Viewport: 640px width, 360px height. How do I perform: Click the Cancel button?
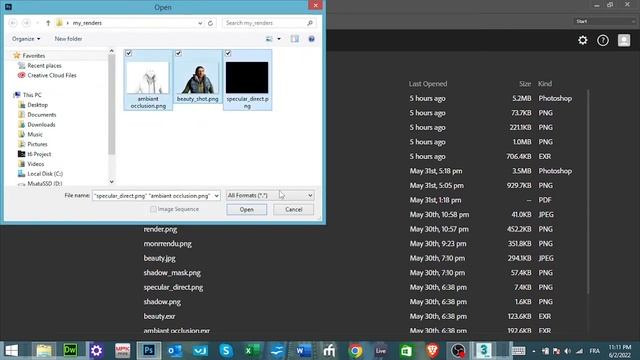(x=293, y=209)
